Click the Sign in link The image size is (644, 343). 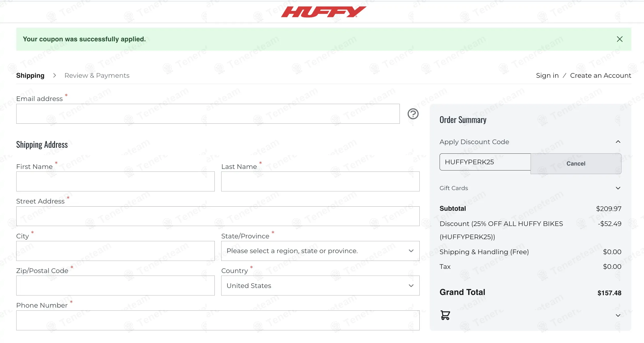click(x=547, y=75)
